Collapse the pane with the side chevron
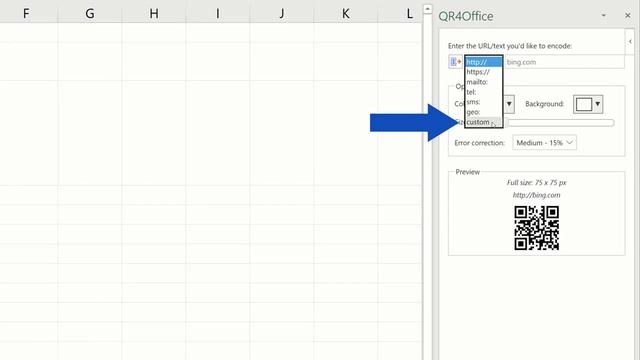Viewport: 640px width, 360px height. pyautogui.click(x=630, y=42)
